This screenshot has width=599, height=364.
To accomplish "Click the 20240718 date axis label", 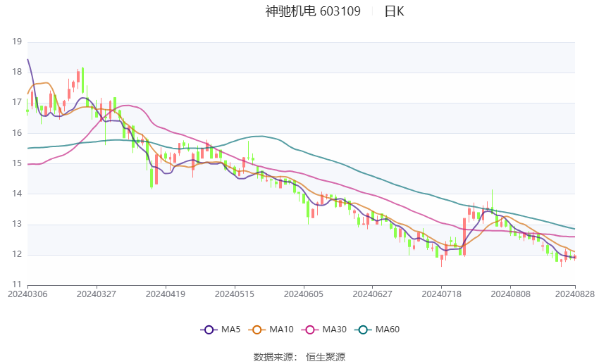I will tap(442, 294).
